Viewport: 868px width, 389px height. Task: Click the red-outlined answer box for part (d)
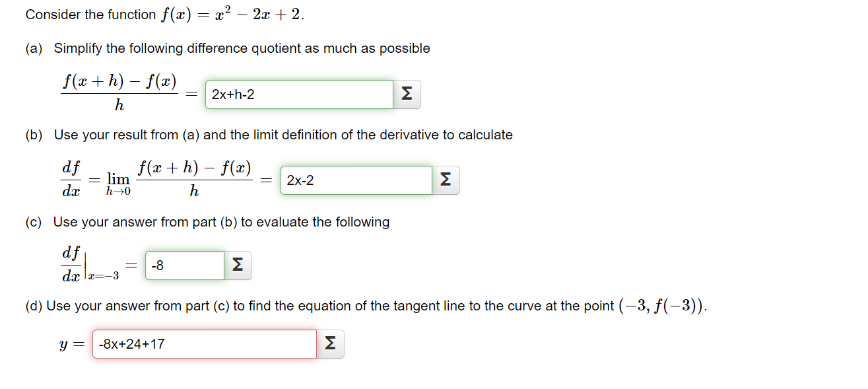pyautogui.click(x=205, y=343)
